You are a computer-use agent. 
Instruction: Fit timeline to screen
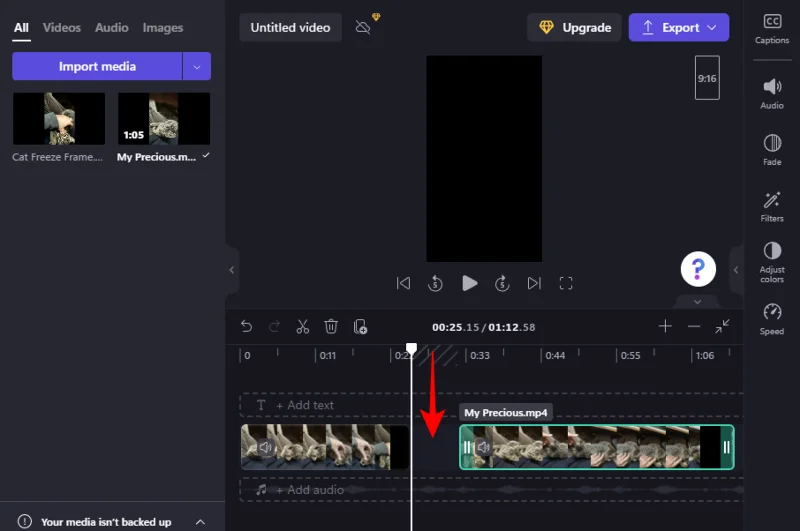(x=722, y=326)
